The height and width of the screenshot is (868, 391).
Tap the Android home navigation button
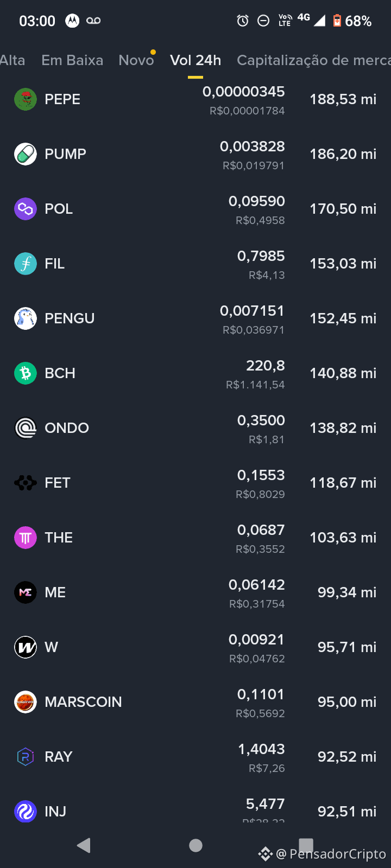point(195,845)
